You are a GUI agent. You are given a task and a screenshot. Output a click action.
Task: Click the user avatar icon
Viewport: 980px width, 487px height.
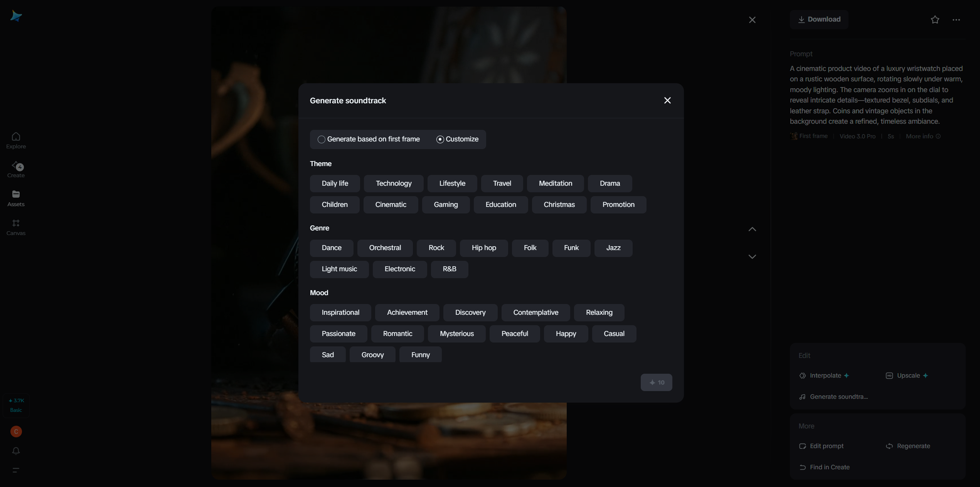coord(16,432)
